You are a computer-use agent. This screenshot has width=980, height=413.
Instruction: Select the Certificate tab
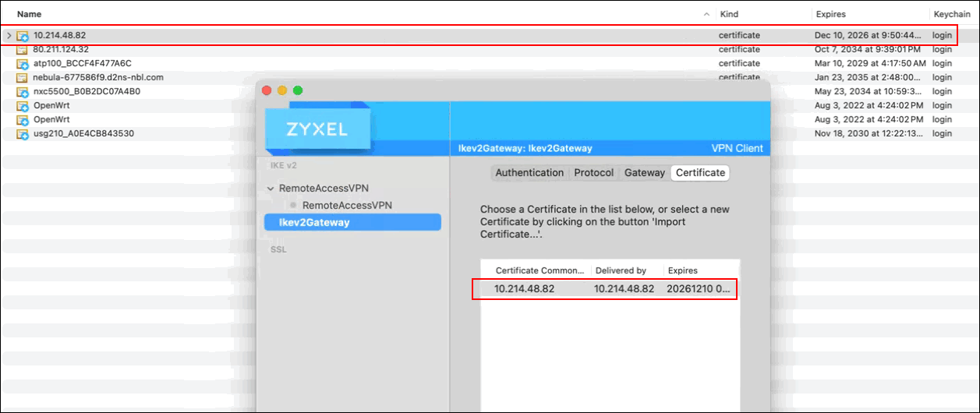[700, 173]
